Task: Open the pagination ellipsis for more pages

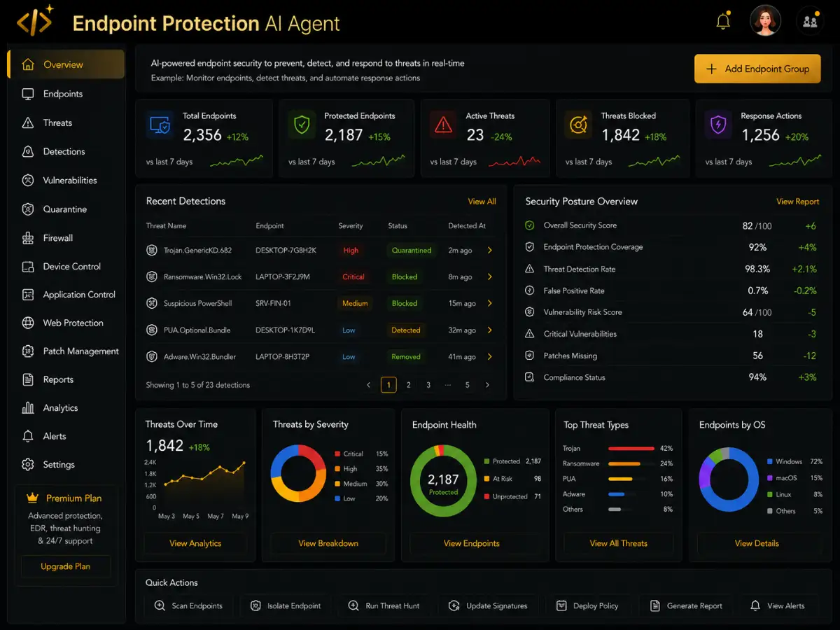Action: point(448,385)
